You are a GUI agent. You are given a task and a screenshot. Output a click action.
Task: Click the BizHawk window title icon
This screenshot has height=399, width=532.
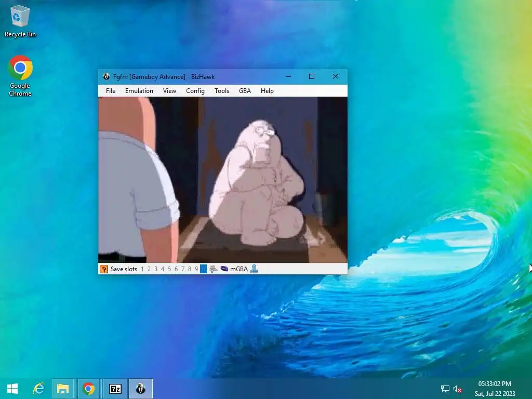click(x=106, y=77)
